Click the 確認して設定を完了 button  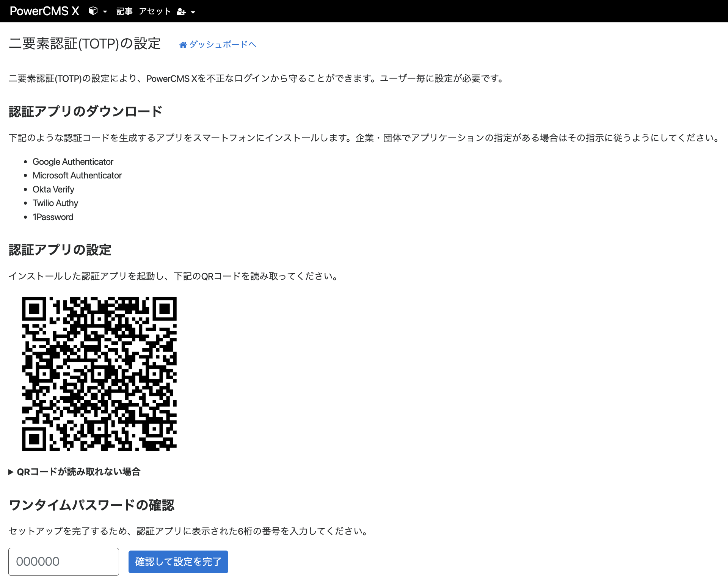click(178, 562)
